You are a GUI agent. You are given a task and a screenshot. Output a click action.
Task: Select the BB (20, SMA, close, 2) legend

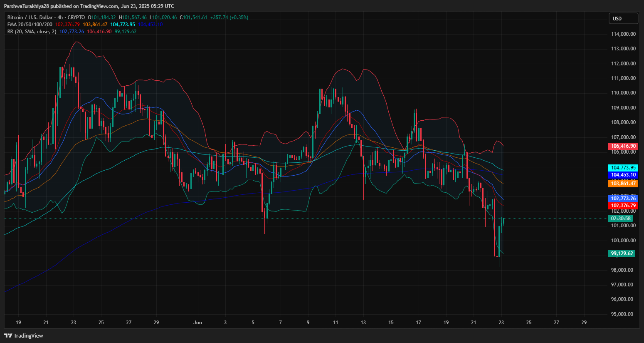[32, 32]
